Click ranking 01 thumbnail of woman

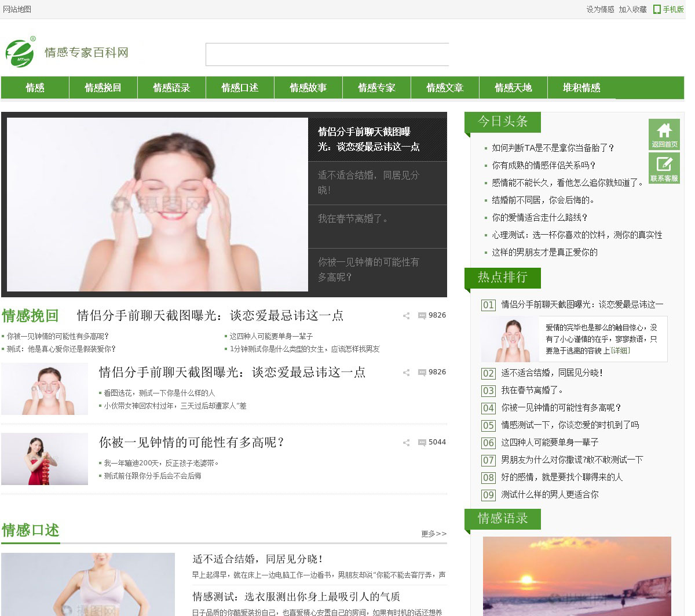pyautogui.click(x=510, y=340)
